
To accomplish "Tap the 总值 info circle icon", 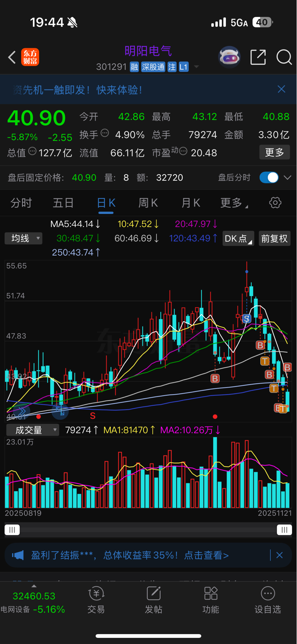I will tap(32, 151).
